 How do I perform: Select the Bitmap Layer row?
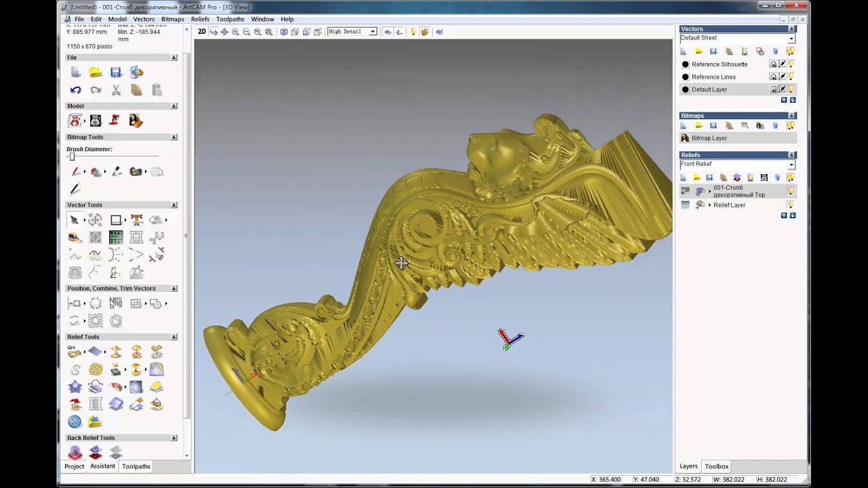[x=738, y=138]
